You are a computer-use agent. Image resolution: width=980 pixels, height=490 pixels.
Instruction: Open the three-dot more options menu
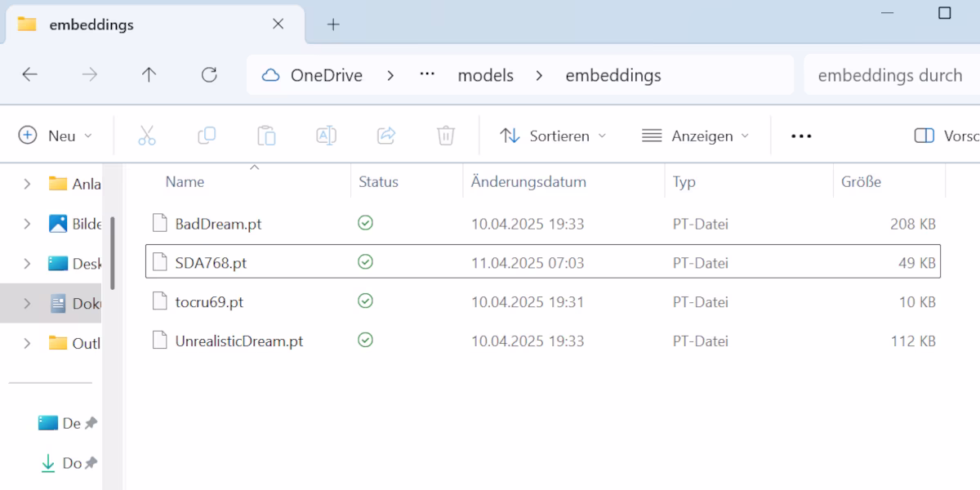pos(802,136)
